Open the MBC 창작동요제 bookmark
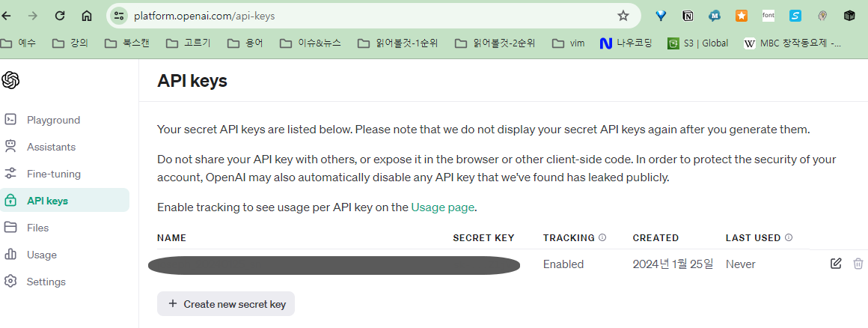 coord(792,43)
